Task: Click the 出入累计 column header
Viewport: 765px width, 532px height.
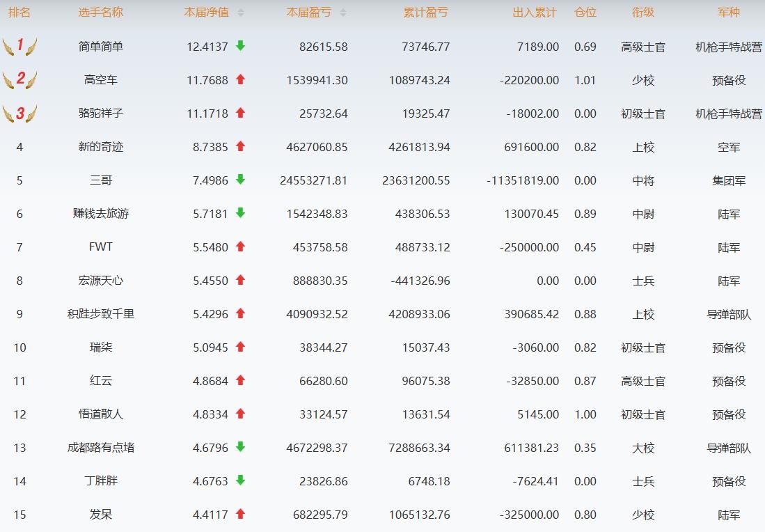Action: [x=534, y=13]
